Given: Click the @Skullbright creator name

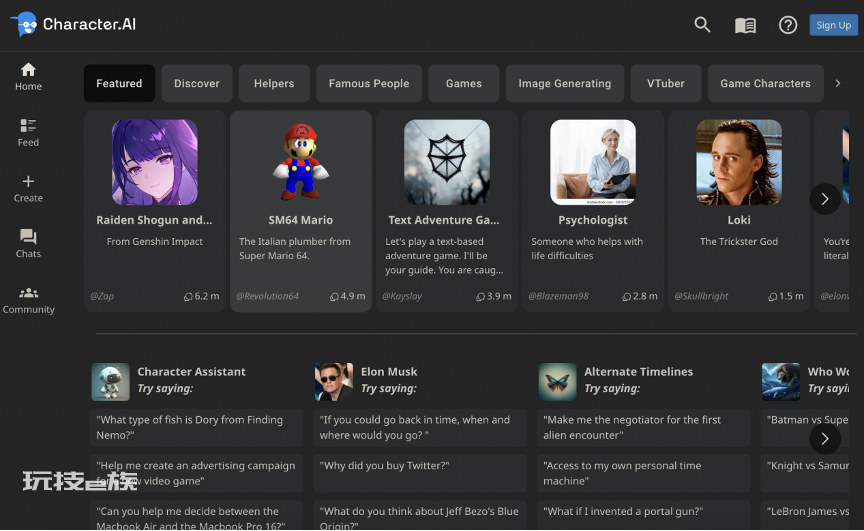Looking at the screenshot, I should point(701,296).
